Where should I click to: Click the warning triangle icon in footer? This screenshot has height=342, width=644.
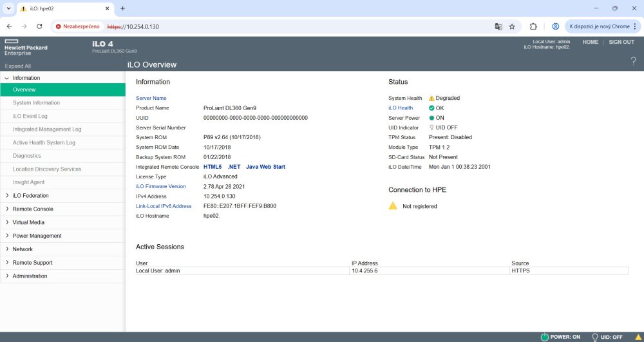click(638, 337)
